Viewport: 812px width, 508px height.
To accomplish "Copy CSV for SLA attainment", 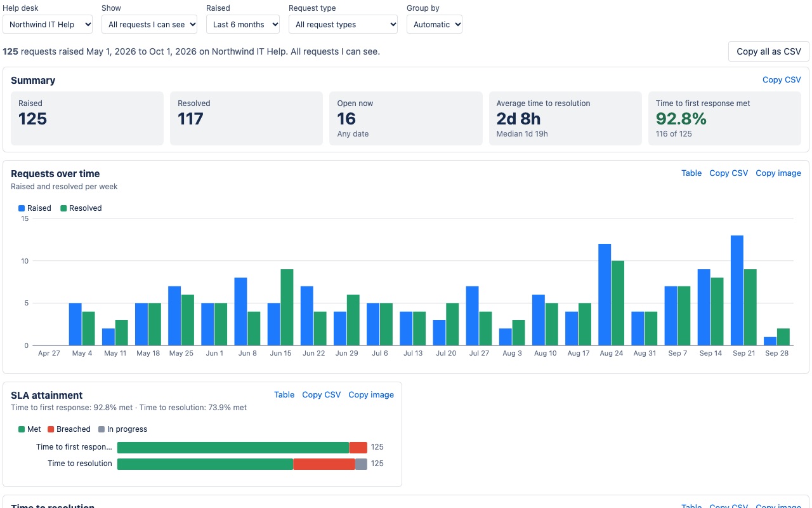I will point(322,395).
